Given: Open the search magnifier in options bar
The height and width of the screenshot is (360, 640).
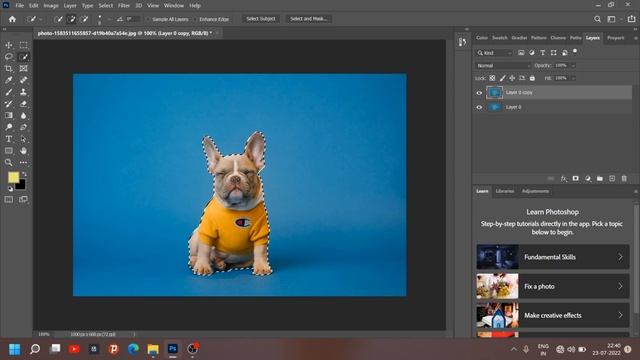Looking at the screenshot, I should (x=598, y=19).
